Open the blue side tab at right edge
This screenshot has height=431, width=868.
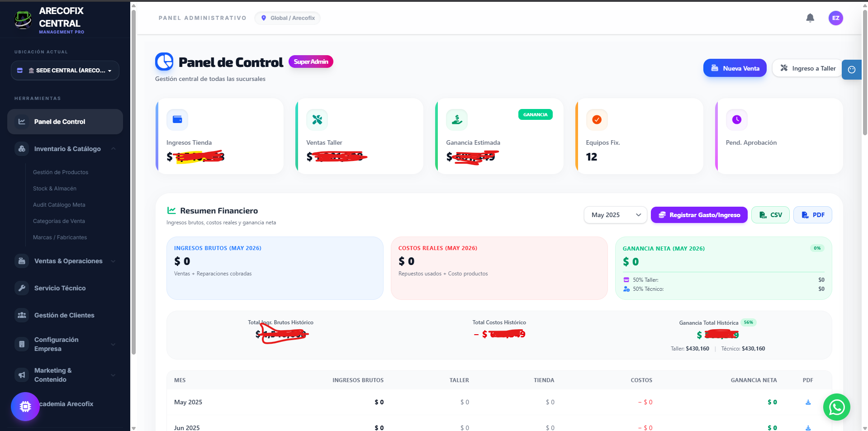(852, 70)
